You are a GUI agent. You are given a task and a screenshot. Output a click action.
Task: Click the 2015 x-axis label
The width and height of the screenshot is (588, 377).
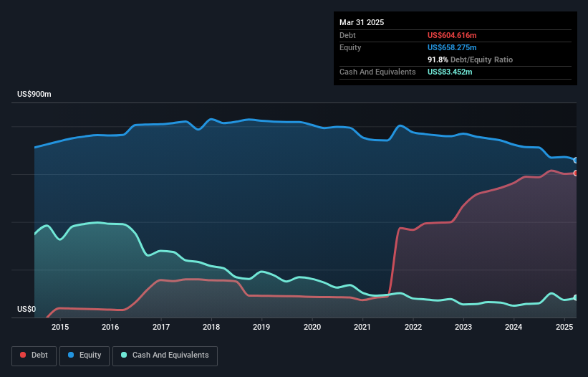click(x=60, y=327)
